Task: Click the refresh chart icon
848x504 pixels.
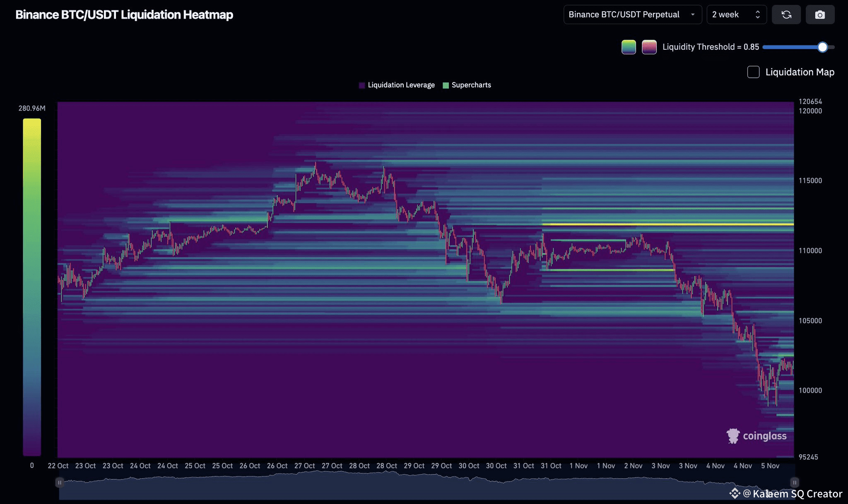Action: (x=786, y=15)
